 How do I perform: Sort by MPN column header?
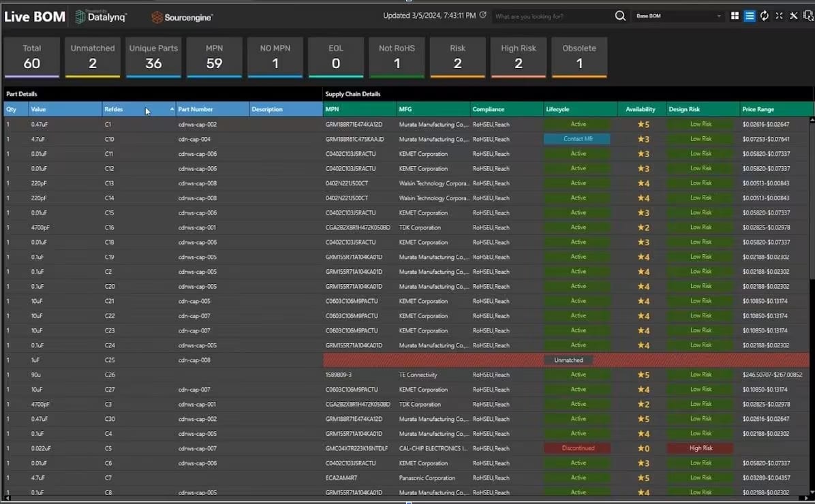click(x=359, y=109)
